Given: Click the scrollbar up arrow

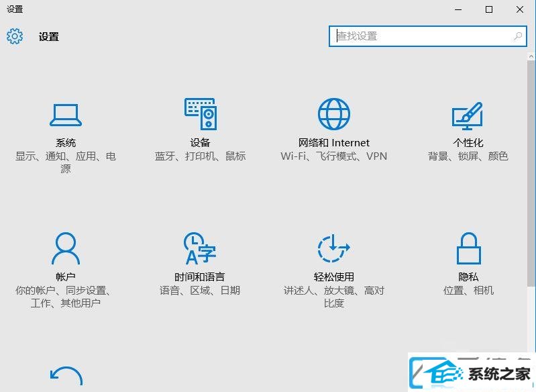Looking at the screenshot, I should click(x=531, y=56).
